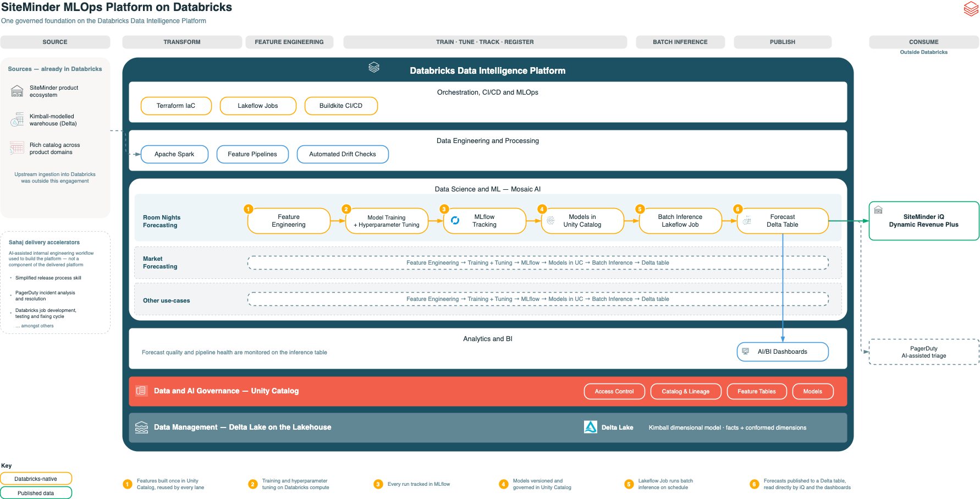Click the forecast quality and pipeline health monitoring note
Screen dimensions: 980x499
[x=234, y=353]
